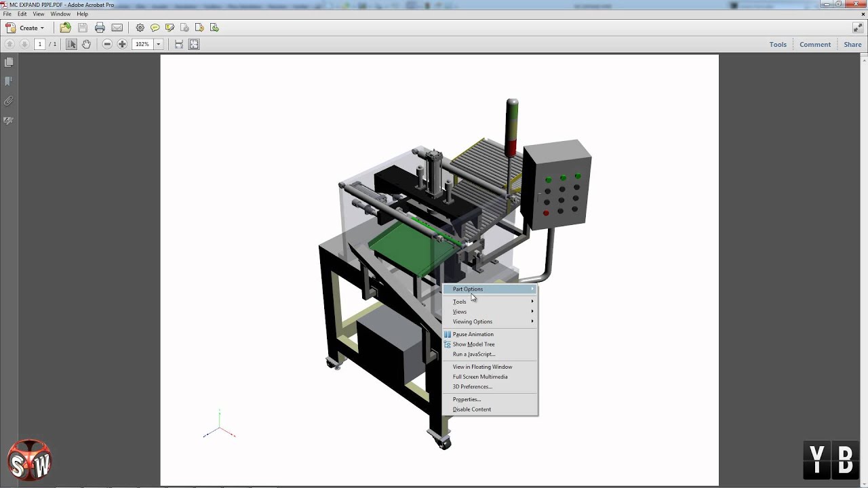Click the fit width scrolling icon
The height and width of the screenshot is (488, 868).
pyautogui.click(x=179, y=44)
